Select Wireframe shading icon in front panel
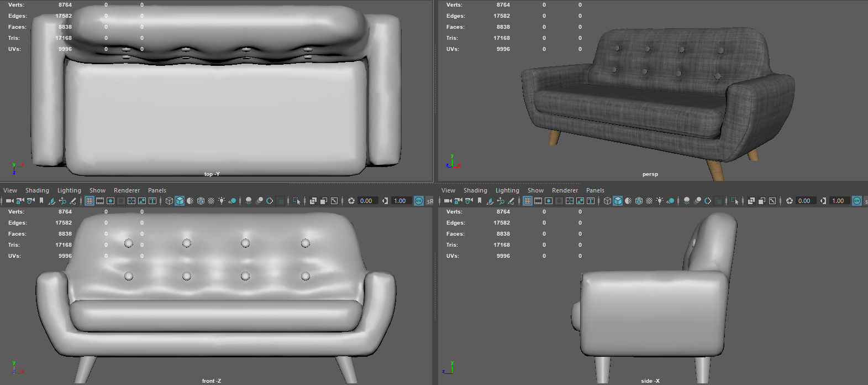This screenshot has width=868, height=385. (169, 201)
